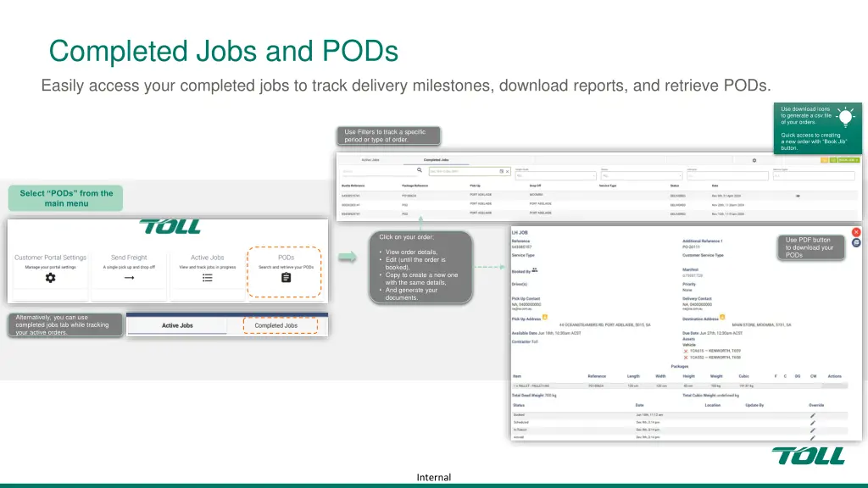Clear the date range filter X
Screen dimensions: 868x488
click(x=507, y=171)
